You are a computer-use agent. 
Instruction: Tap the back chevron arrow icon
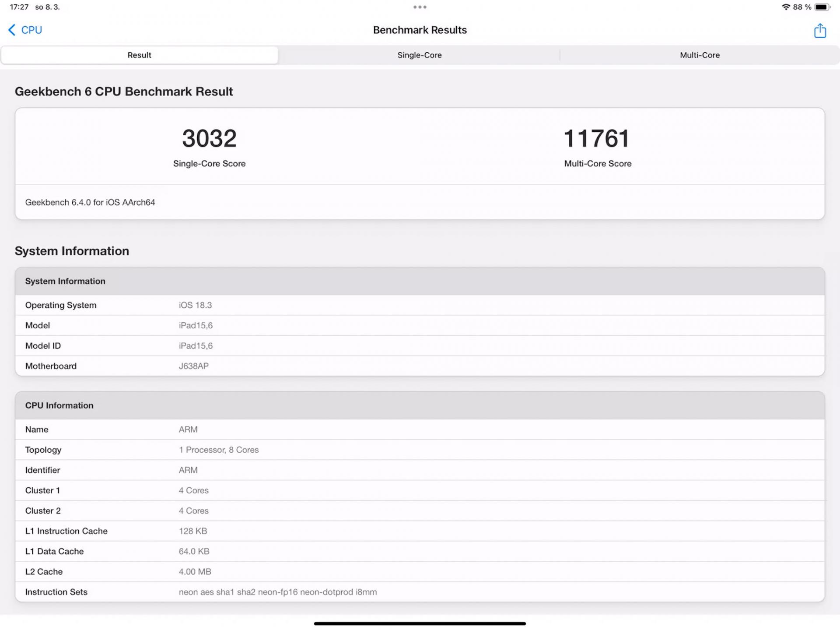click(x=12, y=30)
